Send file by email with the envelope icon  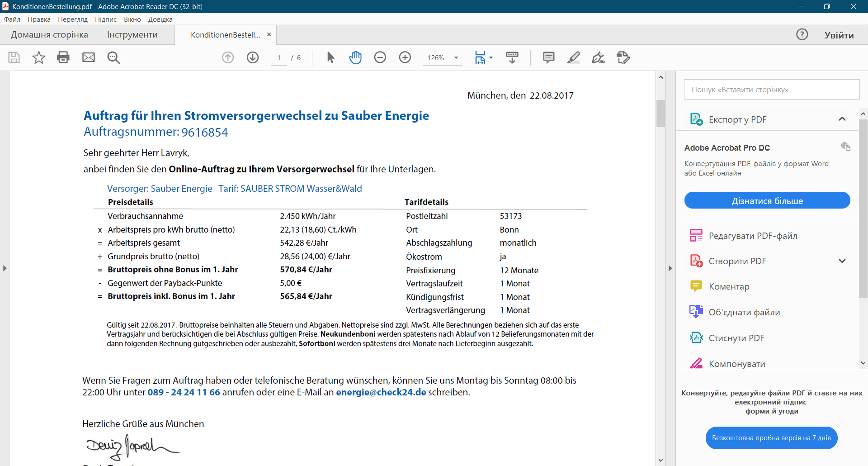point(89,57)
